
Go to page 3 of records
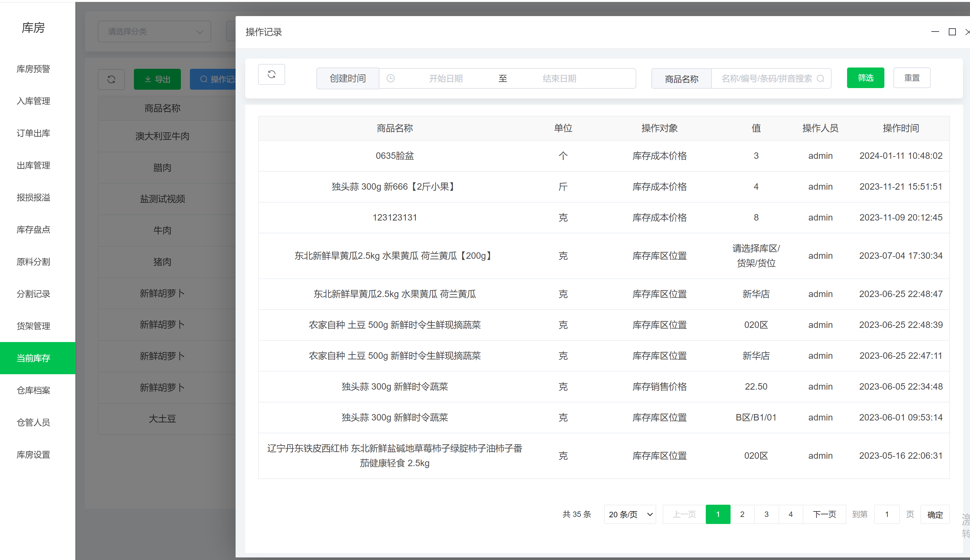click(766, 514)
